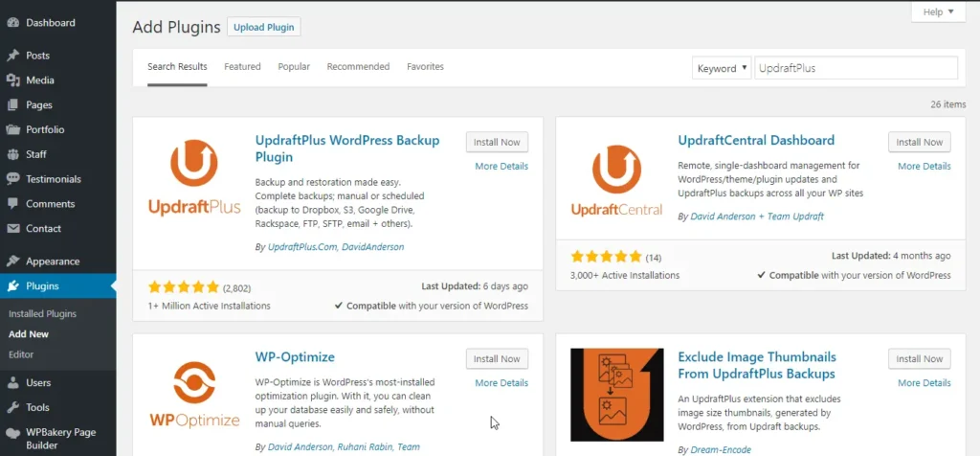Click the 3,000+ Active Installations text
Viewport: 980px width, 456px height.
tap(625, 275)
